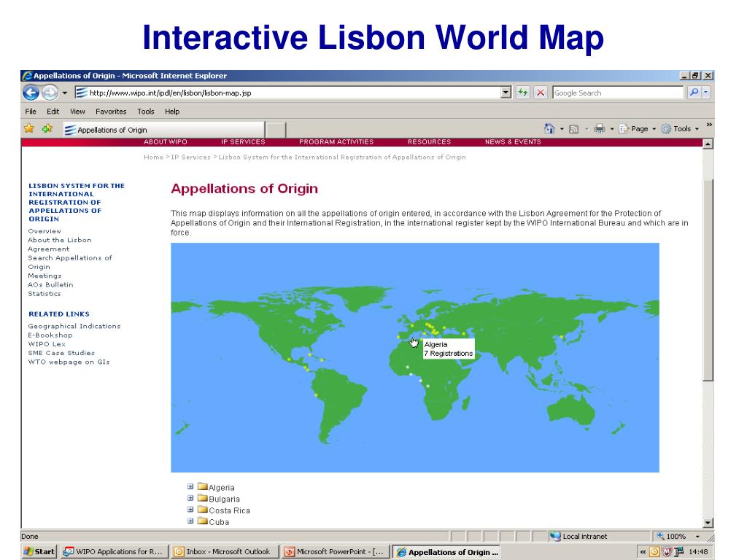Screen dimensions: 747x560
Task: Click the Home house icon in the command bar
Action: (549, 128)
